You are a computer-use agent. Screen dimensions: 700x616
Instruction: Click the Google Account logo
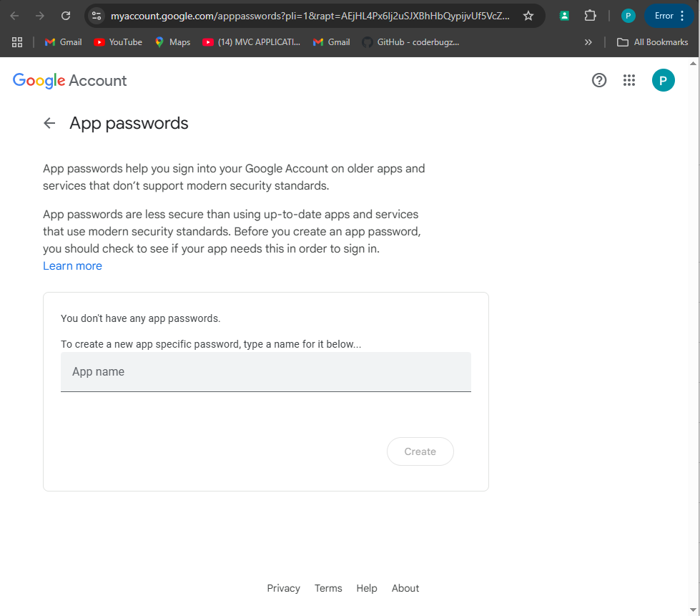(69, 81)
